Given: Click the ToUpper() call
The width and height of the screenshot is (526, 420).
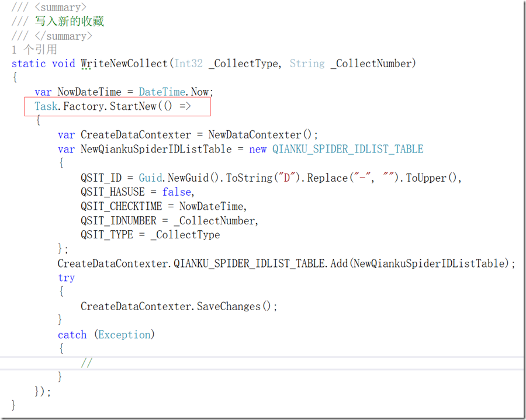Looking at the screenshot, I should click(x=431, y=178).
